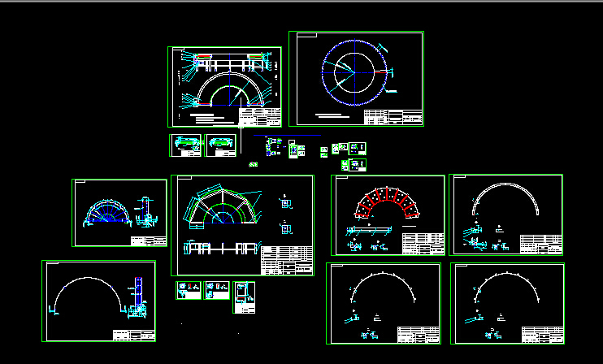Click the side elevation view in the green-arc sheet

pos(223,248)
